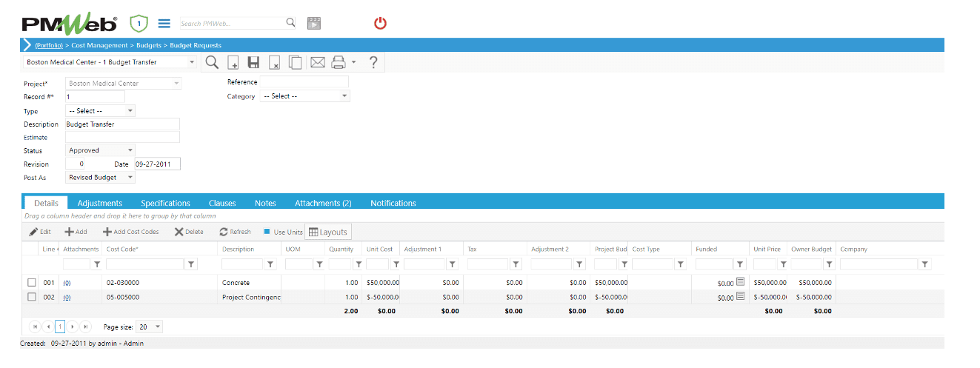980x368 pixels.
Task: Click the filter icon for Cost Type column
Action: coord(680,264)
